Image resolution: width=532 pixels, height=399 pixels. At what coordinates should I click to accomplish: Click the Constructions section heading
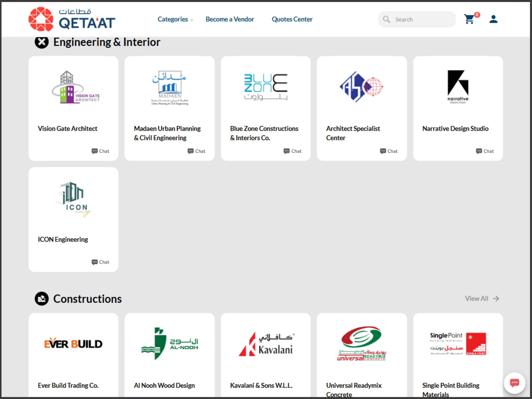click(88, 299)
